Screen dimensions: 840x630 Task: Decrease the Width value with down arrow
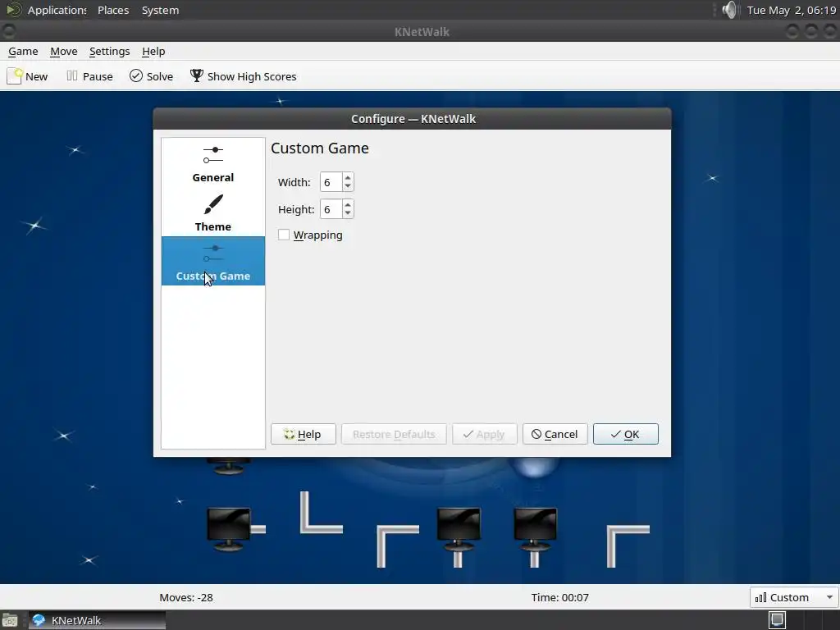[348, 186]
